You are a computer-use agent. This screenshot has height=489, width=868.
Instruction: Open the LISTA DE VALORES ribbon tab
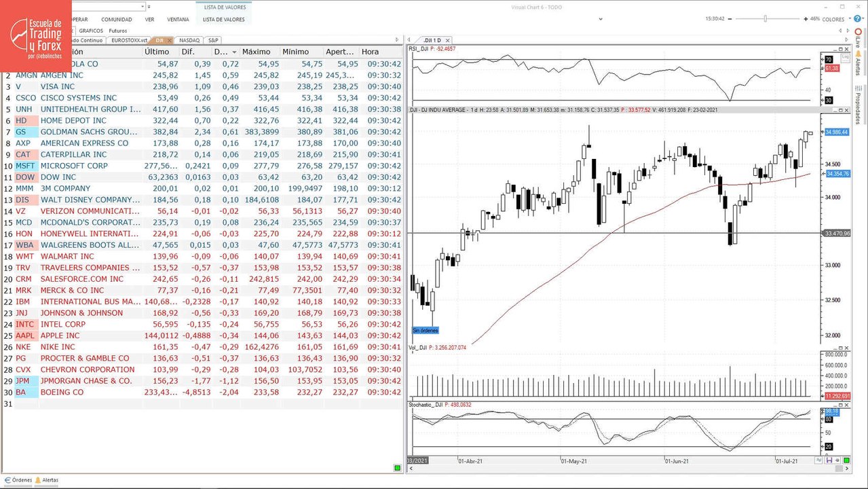223,20
